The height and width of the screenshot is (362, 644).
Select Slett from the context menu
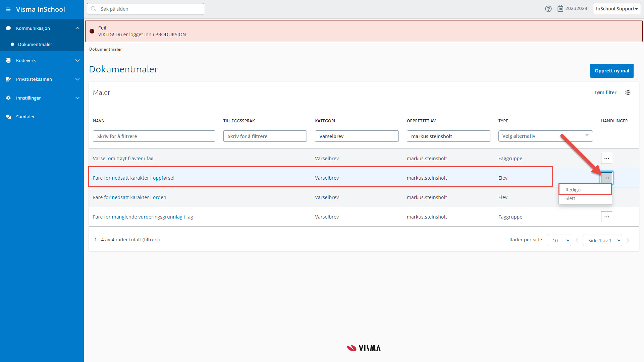pyautogui.click(x=570, y=198)
